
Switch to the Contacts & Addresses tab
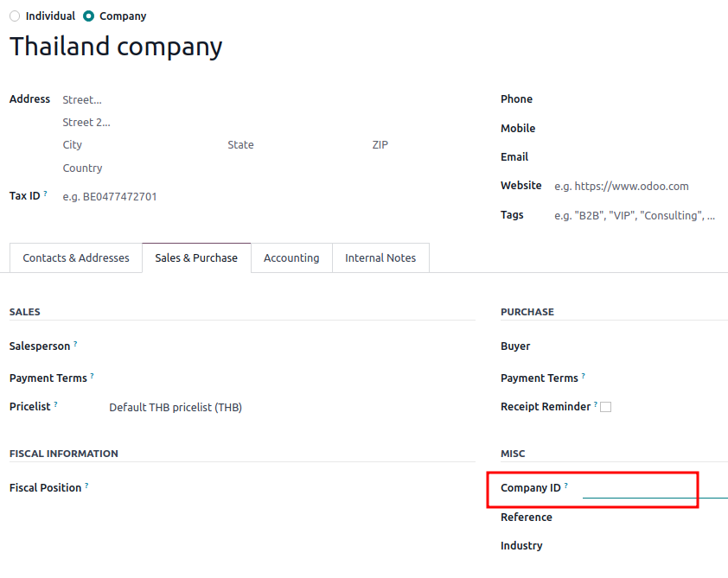pos(76,258)
